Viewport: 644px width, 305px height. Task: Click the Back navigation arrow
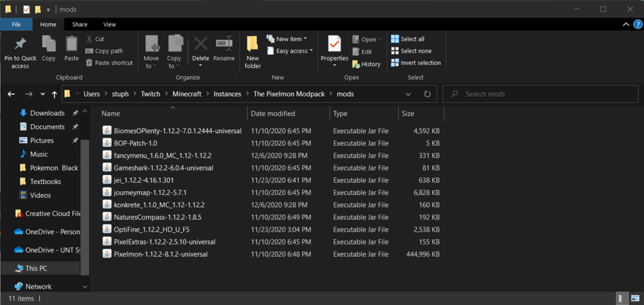[12, 94]
